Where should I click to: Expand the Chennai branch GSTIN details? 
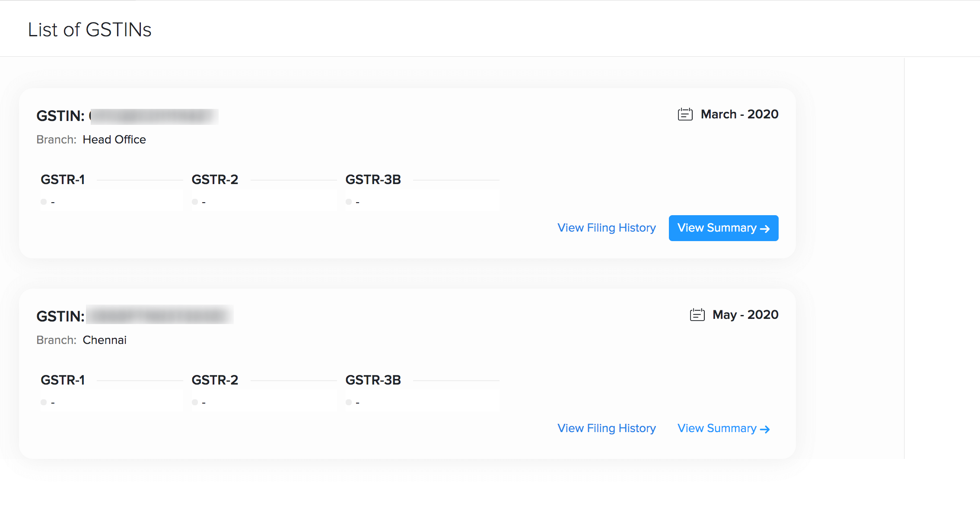pos(724,428)
